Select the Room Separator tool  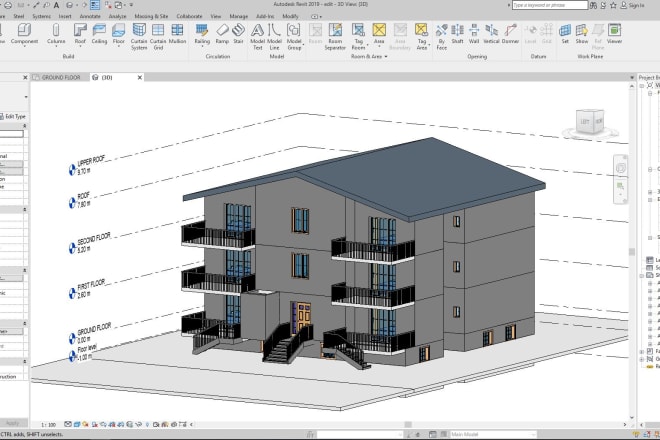(335, 36)
